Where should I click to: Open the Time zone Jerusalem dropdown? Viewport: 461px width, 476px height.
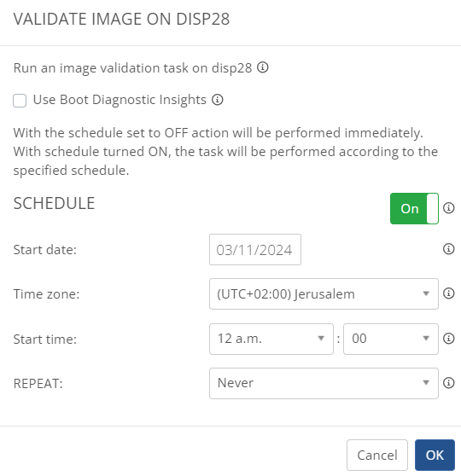(324, 293)
